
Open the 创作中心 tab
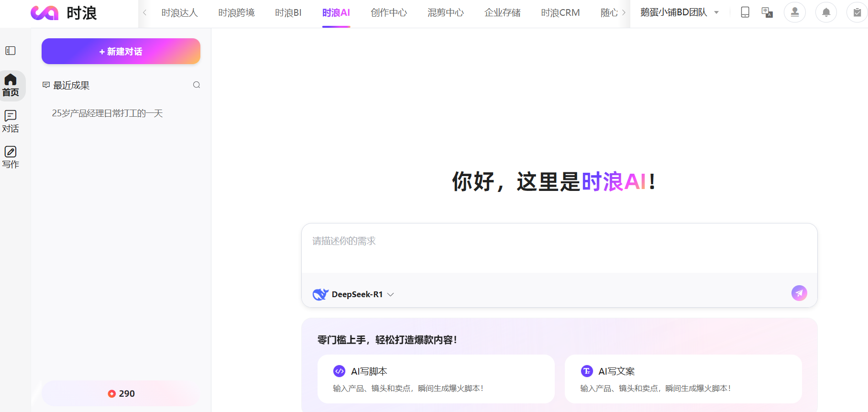(389, 13)
